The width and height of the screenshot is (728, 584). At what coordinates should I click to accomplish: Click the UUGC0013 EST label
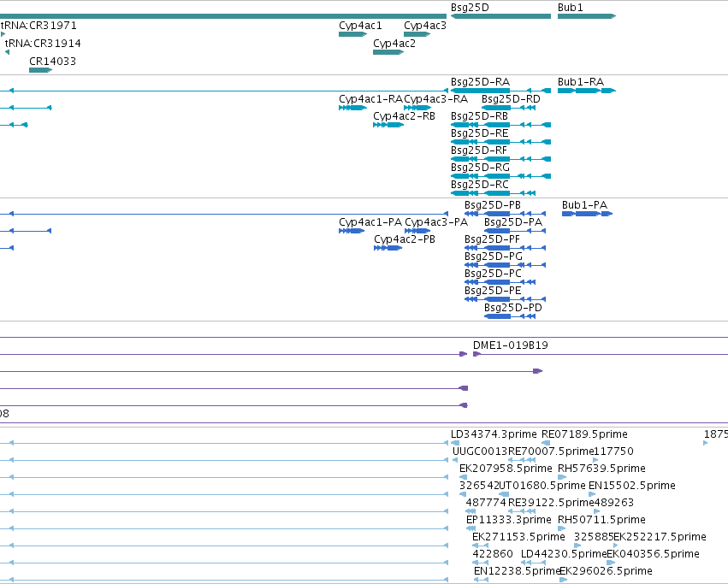pos(480,451)
